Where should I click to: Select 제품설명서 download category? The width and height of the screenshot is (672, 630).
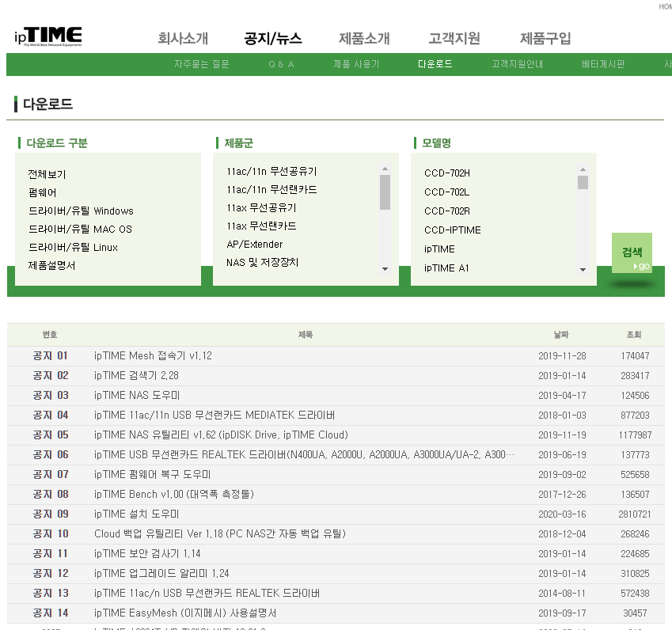click(51, 266)
